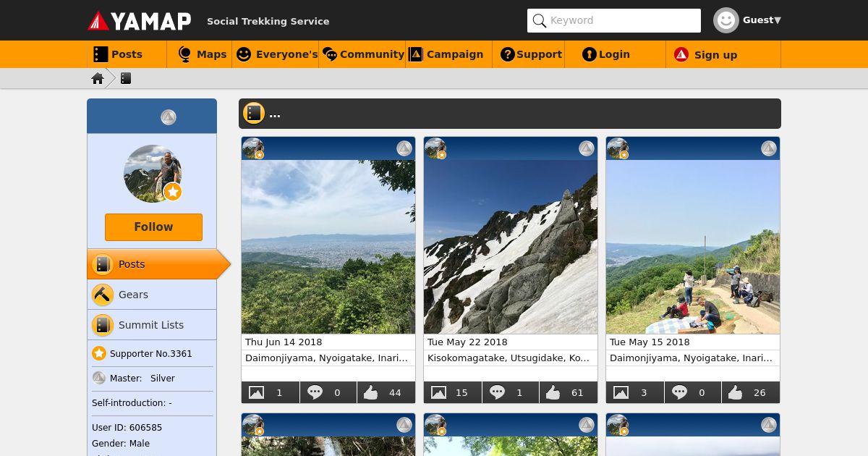868x456 pixels.
Task: Click the posts heading film icon
Action: [253, 113]
